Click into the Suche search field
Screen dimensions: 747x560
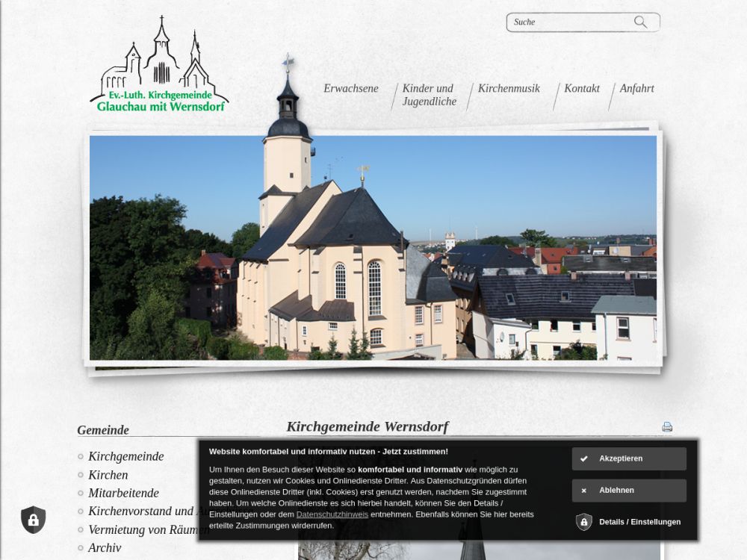tap(568, 22)
